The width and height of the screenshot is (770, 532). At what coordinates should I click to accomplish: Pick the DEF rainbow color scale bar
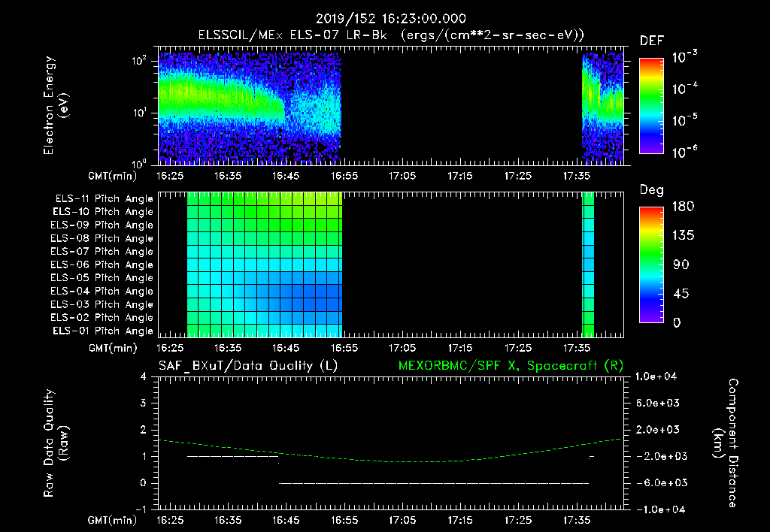(x=651, y=106)
